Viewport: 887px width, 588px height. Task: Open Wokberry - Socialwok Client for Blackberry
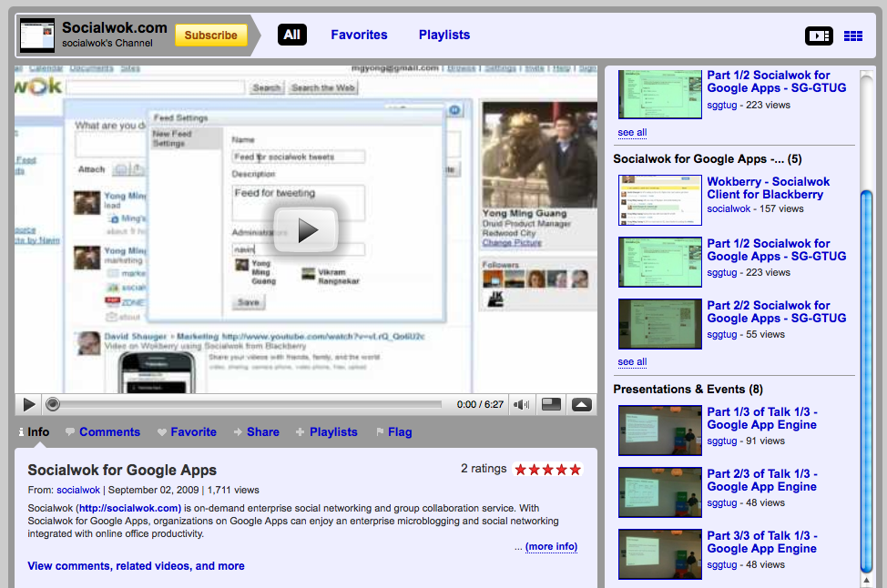tap(769, 188)
